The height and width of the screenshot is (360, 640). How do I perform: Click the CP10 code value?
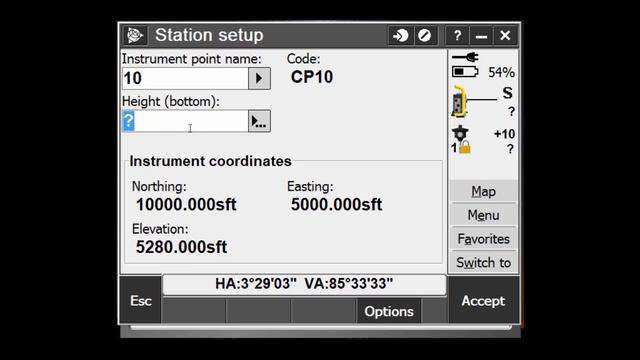pyautogui.click(x=312, y=77)
